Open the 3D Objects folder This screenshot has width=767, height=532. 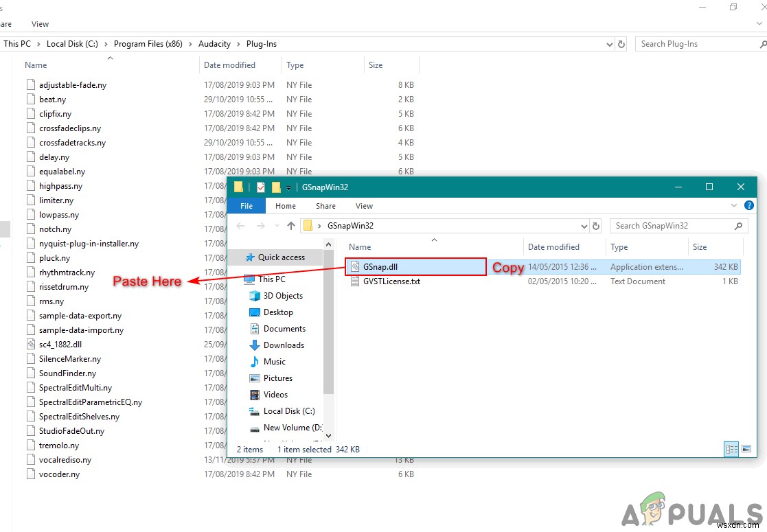pyautogui.click(x=284, y=295)
